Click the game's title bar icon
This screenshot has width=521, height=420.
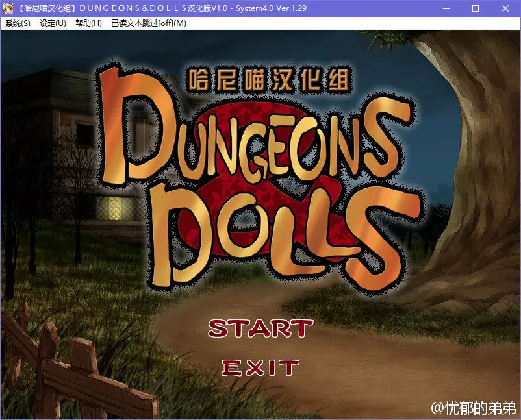click(x=9, y=8)
